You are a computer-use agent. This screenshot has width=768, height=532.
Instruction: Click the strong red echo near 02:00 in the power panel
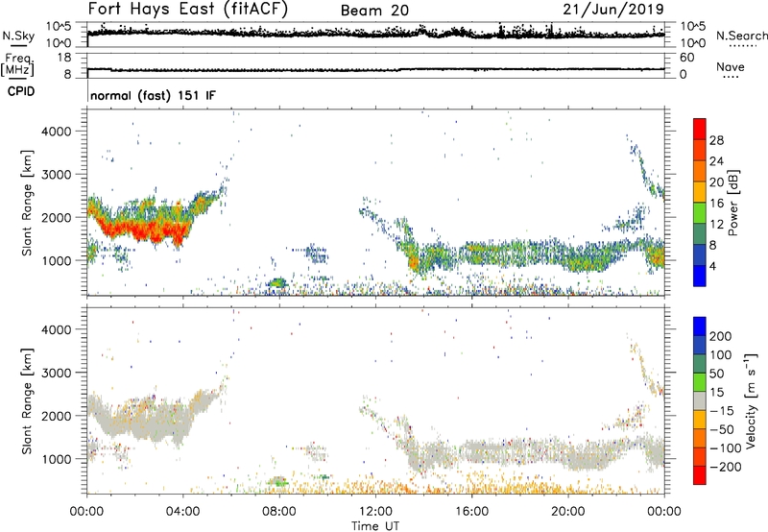point(139,230)
